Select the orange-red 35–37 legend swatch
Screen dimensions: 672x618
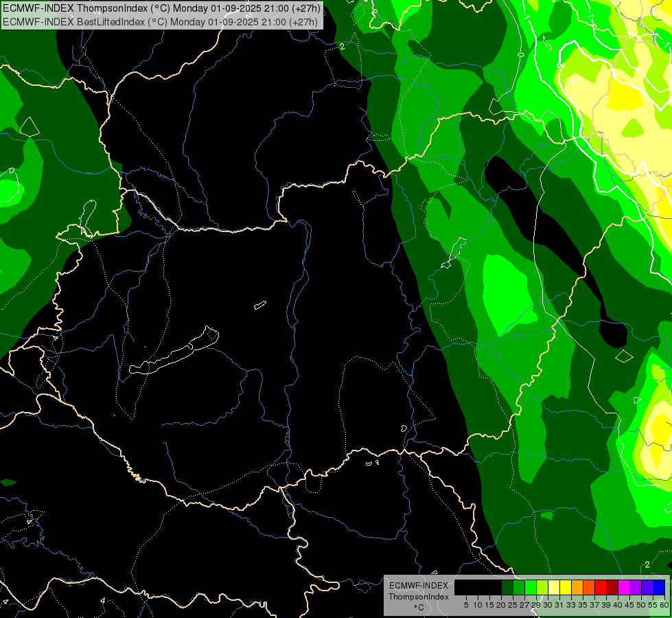(x=589, y=587)
